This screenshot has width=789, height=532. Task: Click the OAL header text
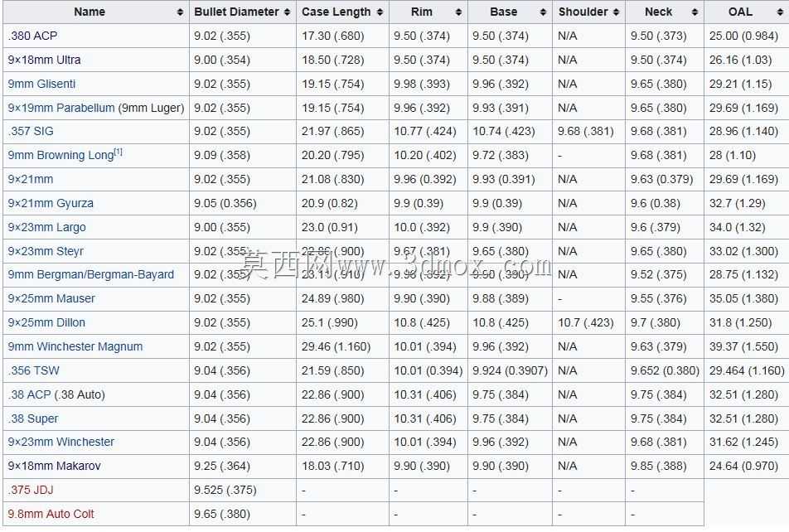click(x=740, y=12)
